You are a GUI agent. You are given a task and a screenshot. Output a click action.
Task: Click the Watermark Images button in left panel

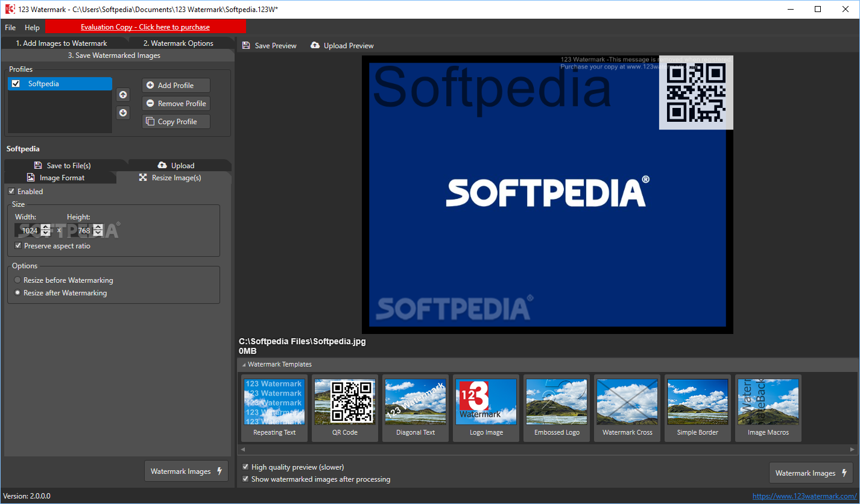186,471
